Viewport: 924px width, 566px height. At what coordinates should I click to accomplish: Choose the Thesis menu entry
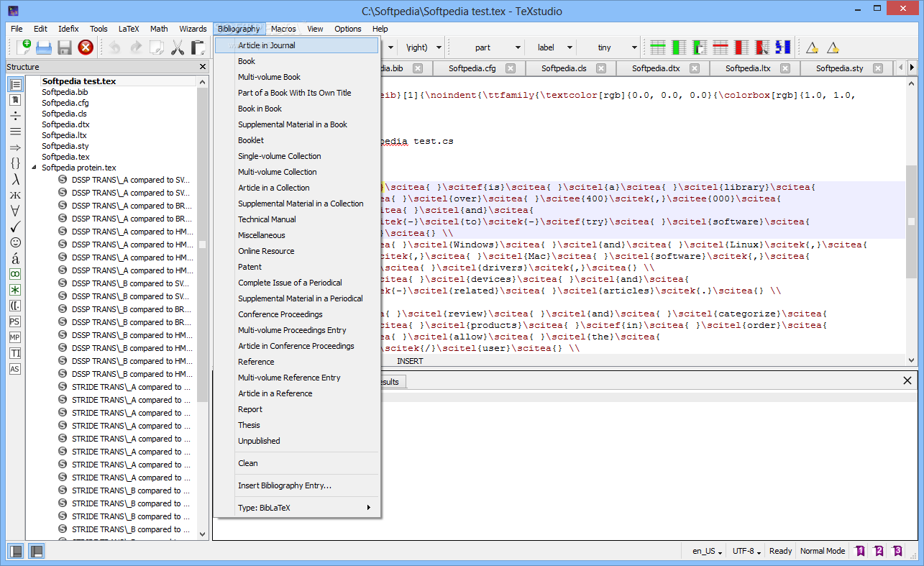point(297,425)
